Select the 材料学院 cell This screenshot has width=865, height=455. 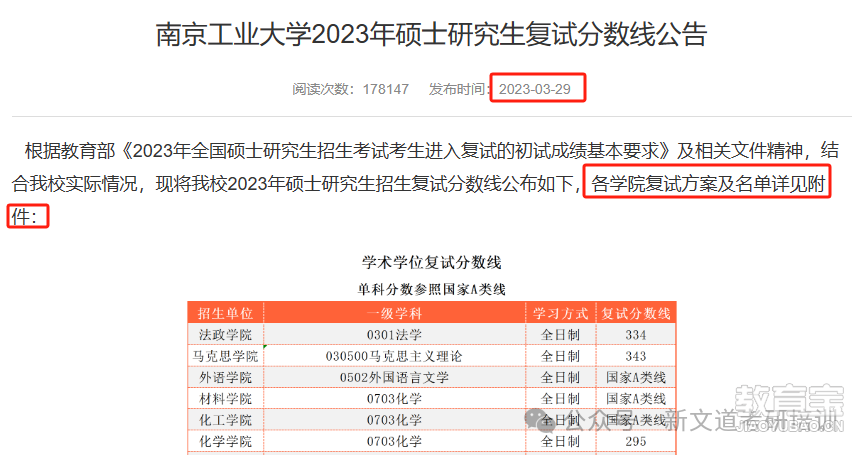coord(225,399)
